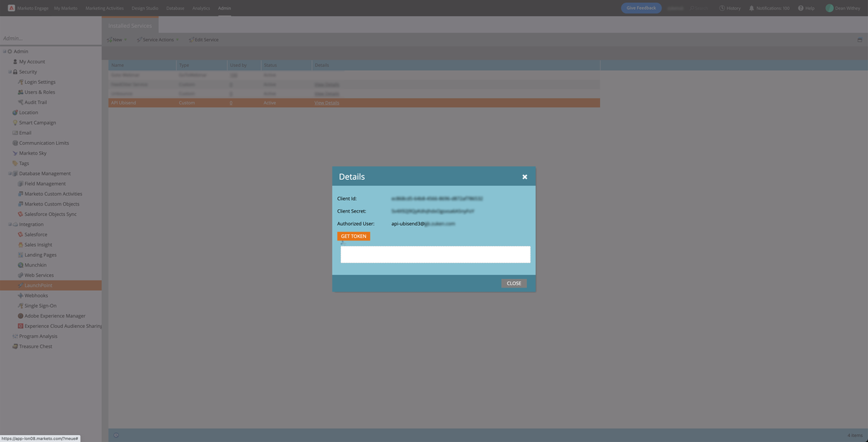The image size is (868, 442).
Task: Open the Notifications bell icon
Action: point(751,8)
